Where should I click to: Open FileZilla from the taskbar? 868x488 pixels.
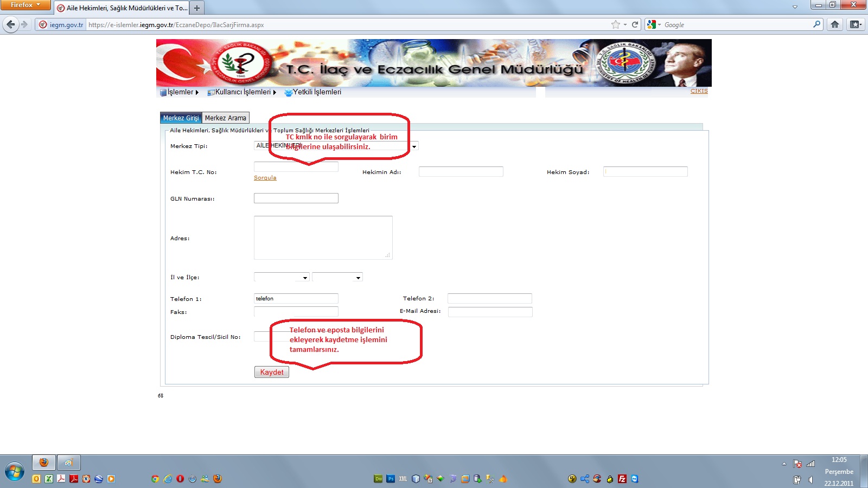622,479
